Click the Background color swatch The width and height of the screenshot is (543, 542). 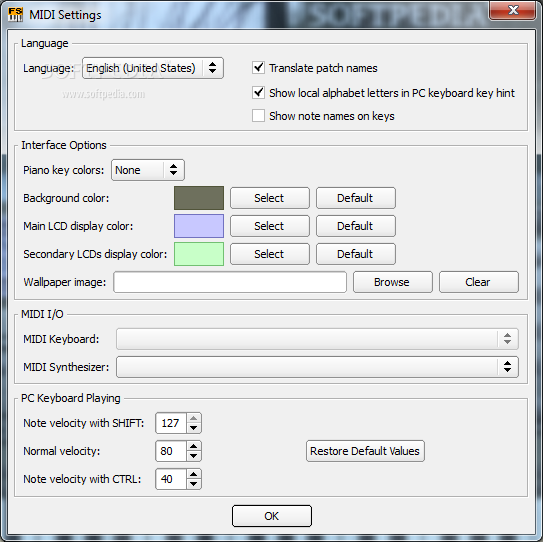199,198
